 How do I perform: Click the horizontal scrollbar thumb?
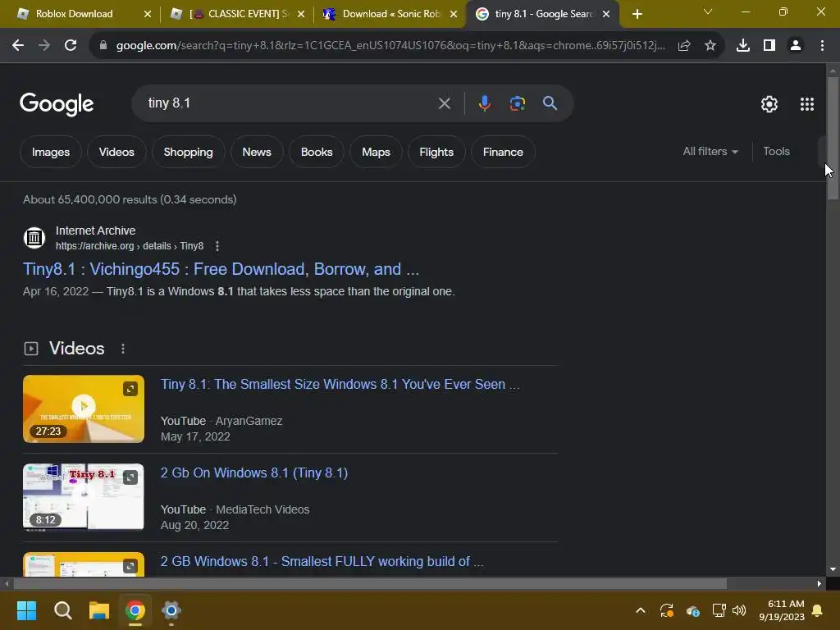tap(370, 583)
